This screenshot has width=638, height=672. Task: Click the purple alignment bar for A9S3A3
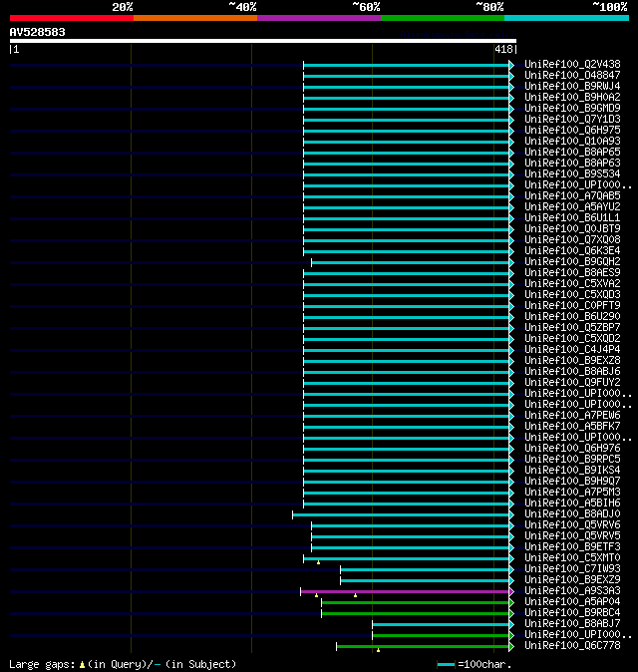(x=405, y=592)
